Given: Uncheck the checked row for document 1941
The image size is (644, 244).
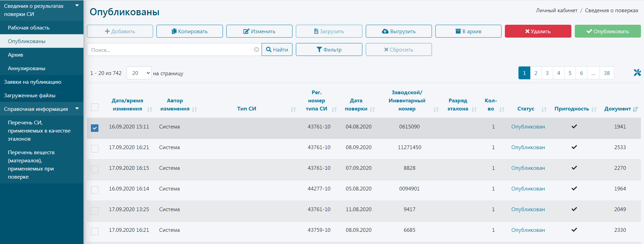Looking at the screenshot, I should [95, 128].
